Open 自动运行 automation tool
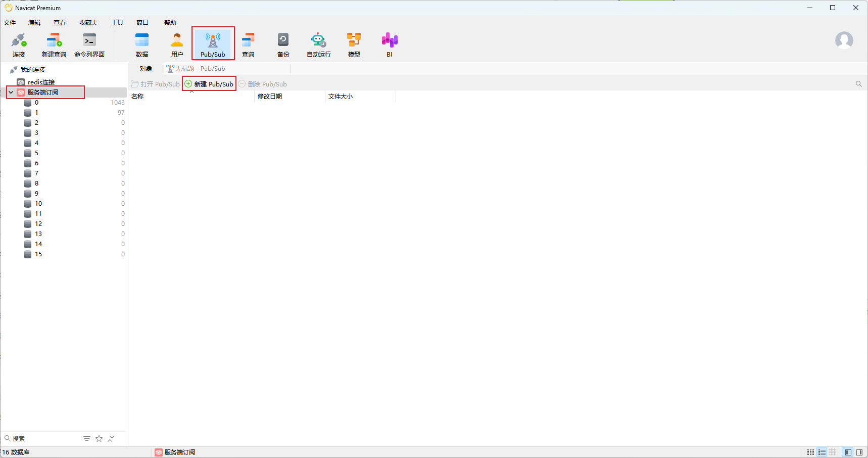Viewport: 868px width, 458px height. [319, 45]
